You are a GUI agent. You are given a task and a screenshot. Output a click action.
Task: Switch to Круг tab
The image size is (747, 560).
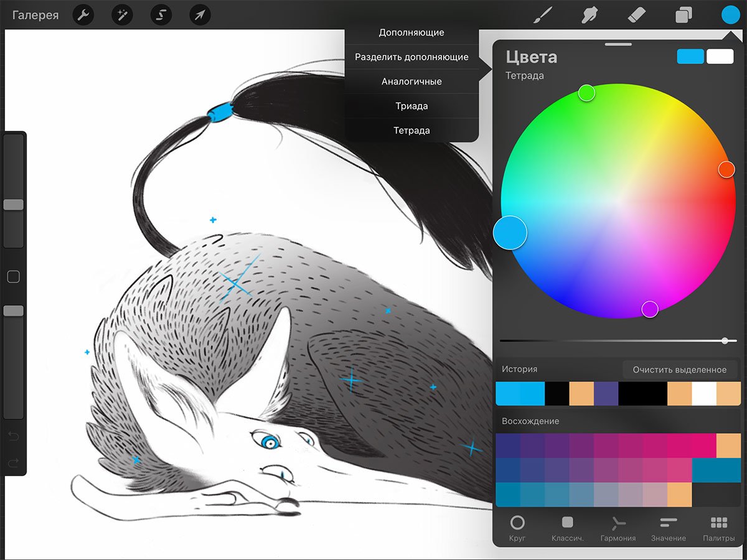pos(517,528)
